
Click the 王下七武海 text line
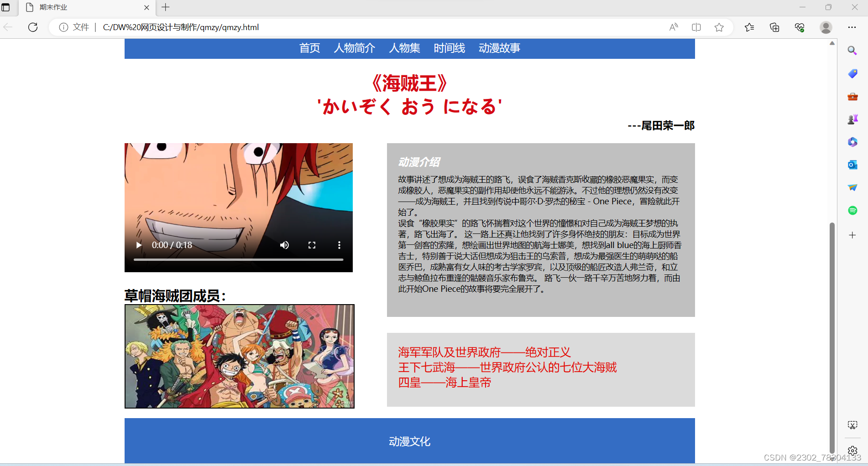tap(507, 367)
